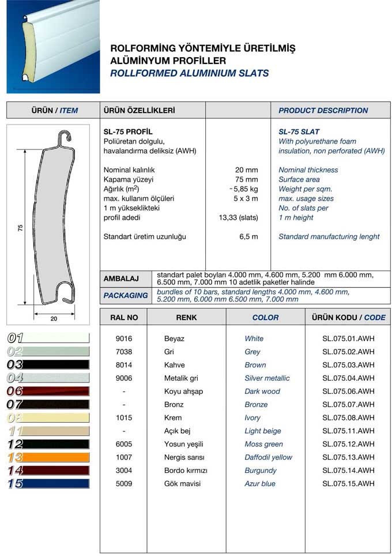Select the AMBALAJ row label
The height and width of the screenshot is (556, 392).
click(x=121, y=279)
